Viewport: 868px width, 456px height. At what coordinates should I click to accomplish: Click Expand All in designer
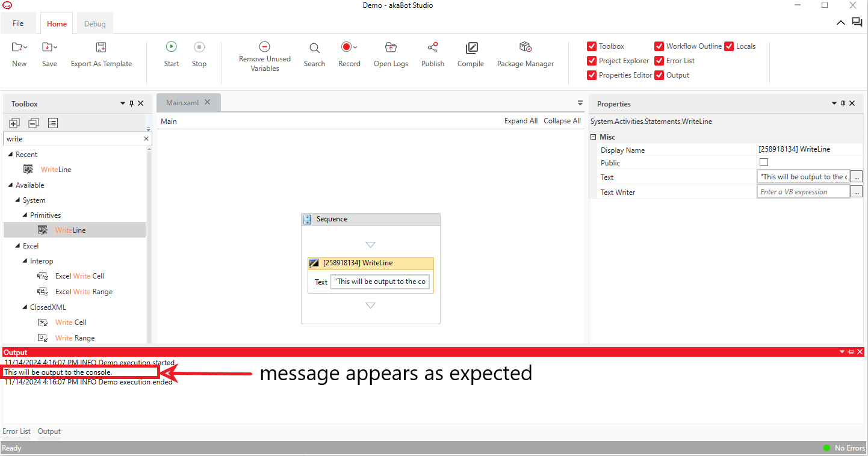(x=521, y=121)
